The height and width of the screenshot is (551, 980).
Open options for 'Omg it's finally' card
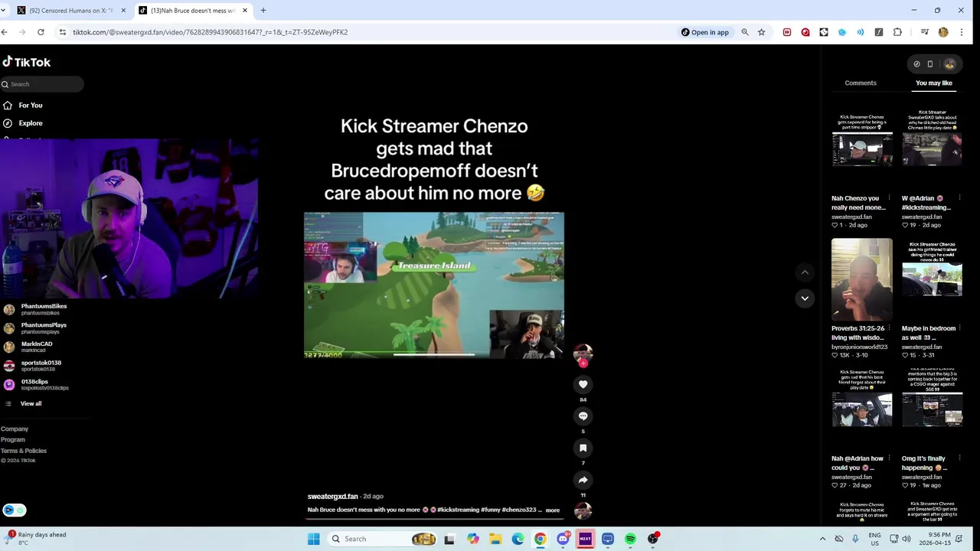959,458
